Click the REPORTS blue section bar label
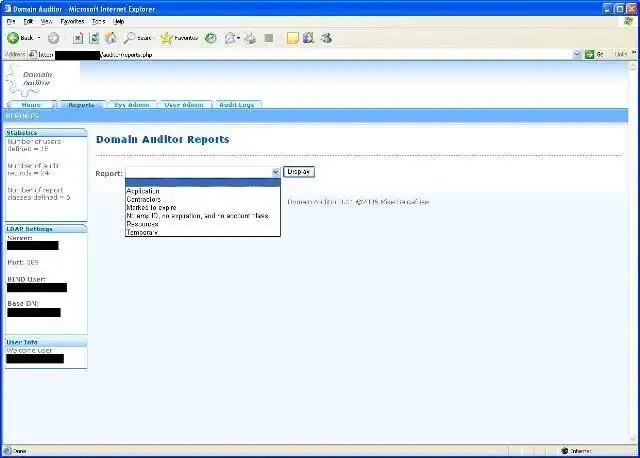 pos(22,116)
